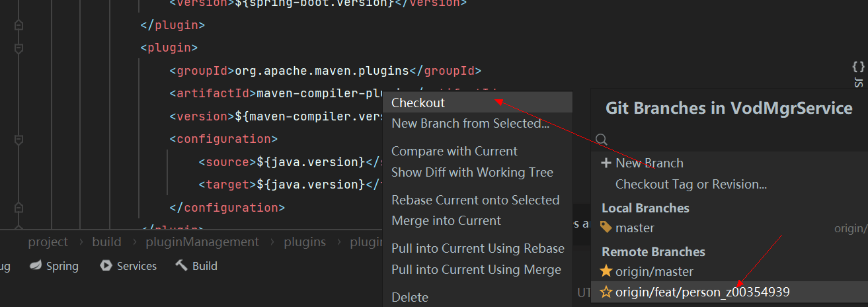Select the origin/feat/person_z00354939 remote branch
Image resolution: width=868 pixels, height=307 pixels.
pyautogui.click(x=702, y=292)
